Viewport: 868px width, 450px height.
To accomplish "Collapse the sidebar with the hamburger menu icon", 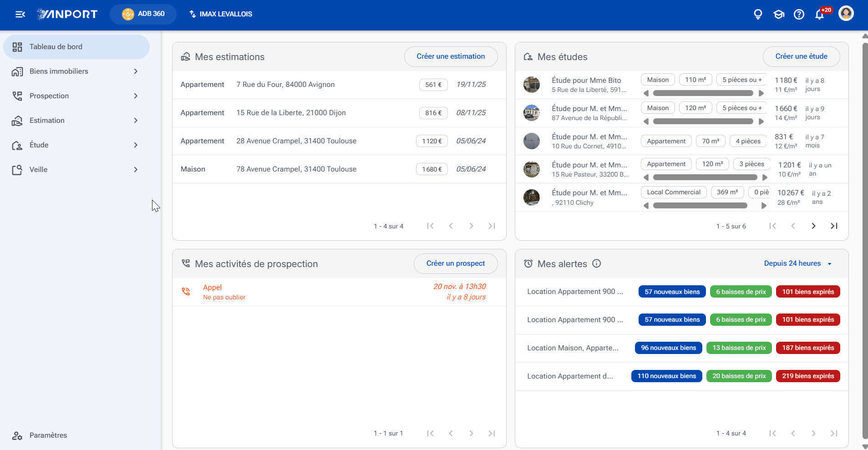I will 20,14.
